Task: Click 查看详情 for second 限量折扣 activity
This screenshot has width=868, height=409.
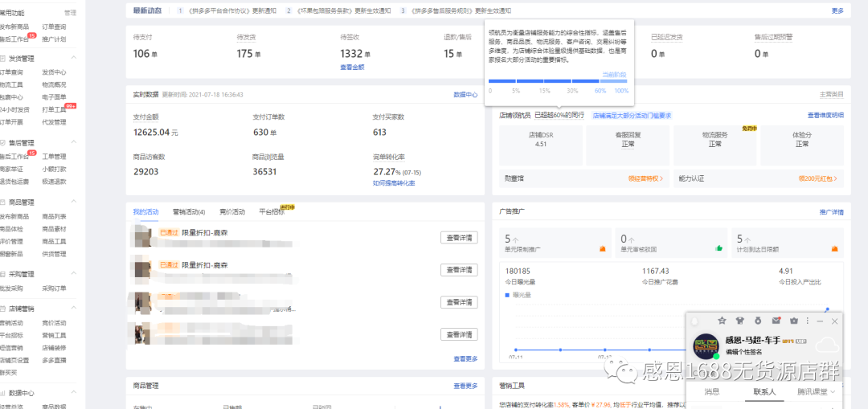Action: [x=459, y=269]
